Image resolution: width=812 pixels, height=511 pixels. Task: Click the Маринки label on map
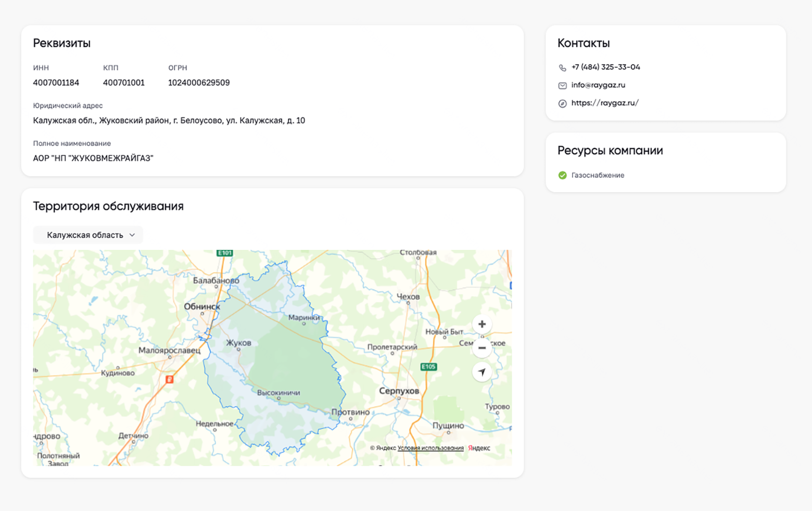tap(304, 318)
